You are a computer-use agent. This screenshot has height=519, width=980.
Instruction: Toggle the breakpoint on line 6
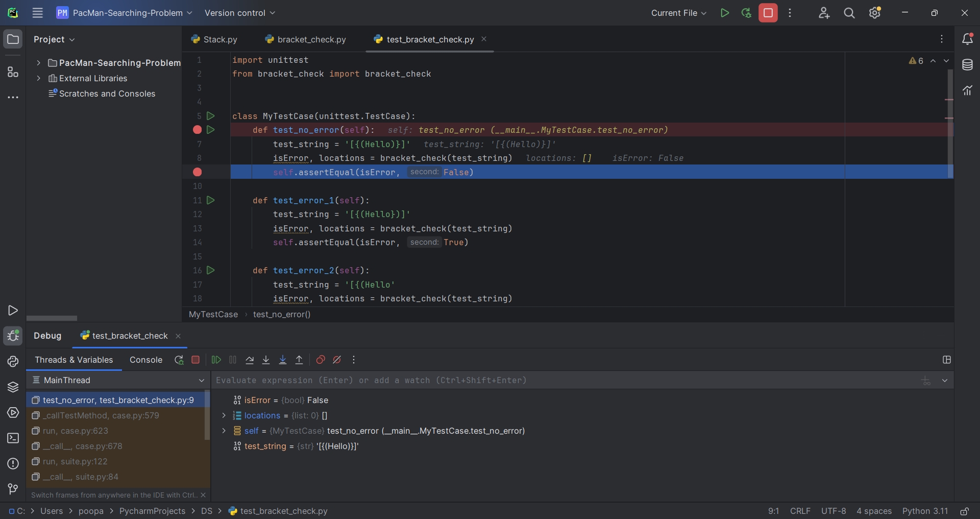click(198, 130)
